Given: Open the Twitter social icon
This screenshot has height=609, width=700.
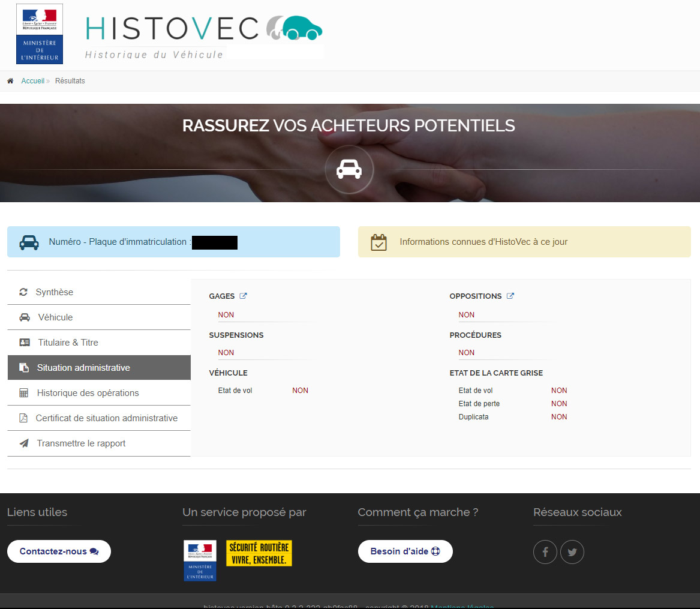Looking at the screenshot, I should coord(572,552).
